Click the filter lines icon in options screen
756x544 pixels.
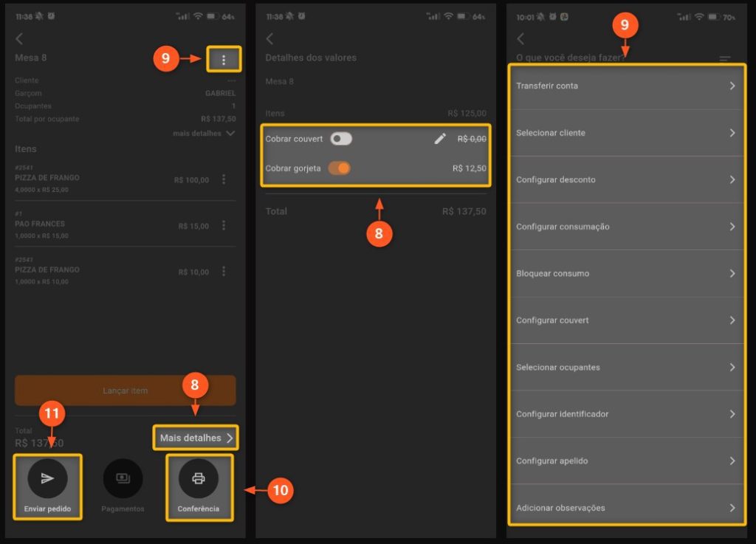click(x=725, y=58)
